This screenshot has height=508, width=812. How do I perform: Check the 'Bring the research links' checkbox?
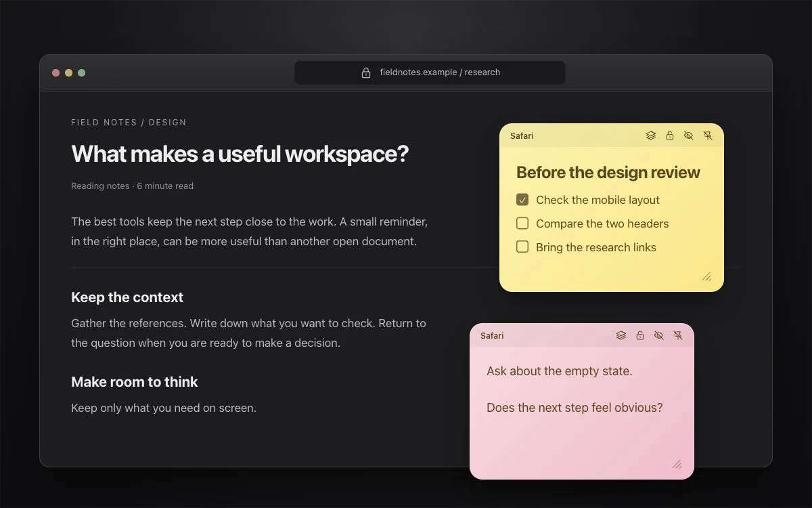click(522, 247)
